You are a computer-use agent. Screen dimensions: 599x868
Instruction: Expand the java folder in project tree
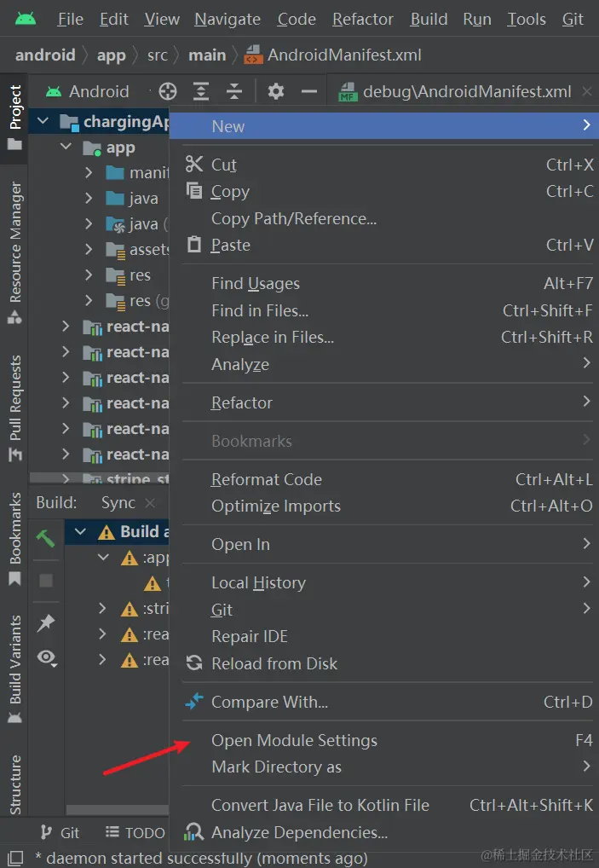(89, 199)
